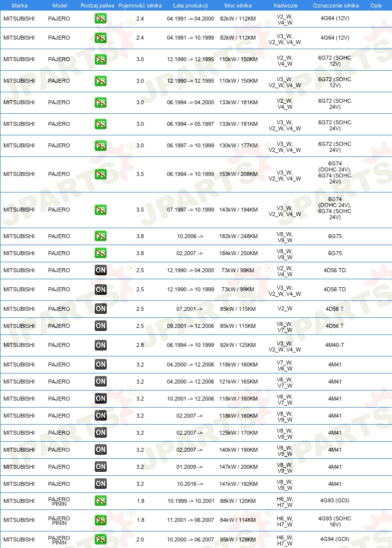Select the 184kW / 250KM power cell

point(238,253)
